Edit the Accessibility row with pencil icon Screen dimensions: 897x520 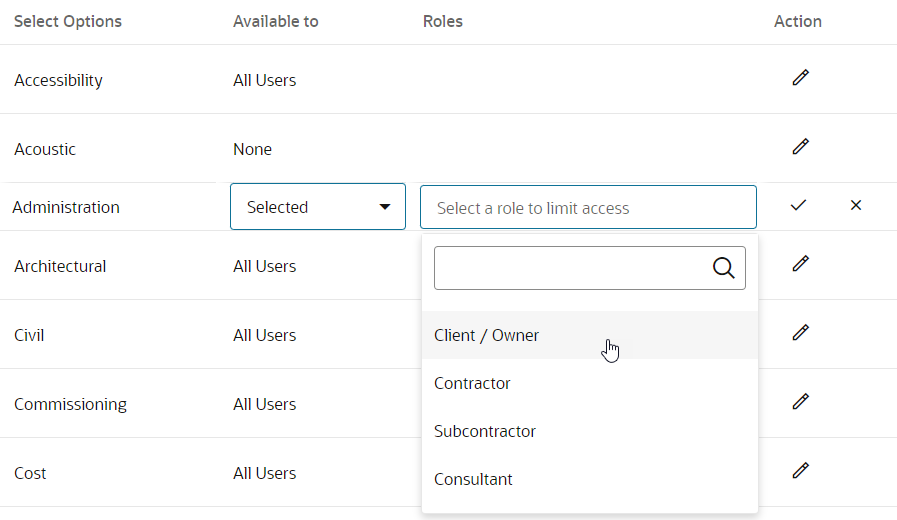(800, 77)
